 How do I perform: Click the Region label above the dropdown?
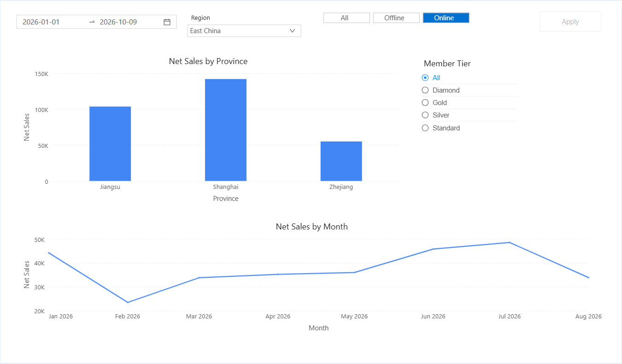(x=200, y=18)
